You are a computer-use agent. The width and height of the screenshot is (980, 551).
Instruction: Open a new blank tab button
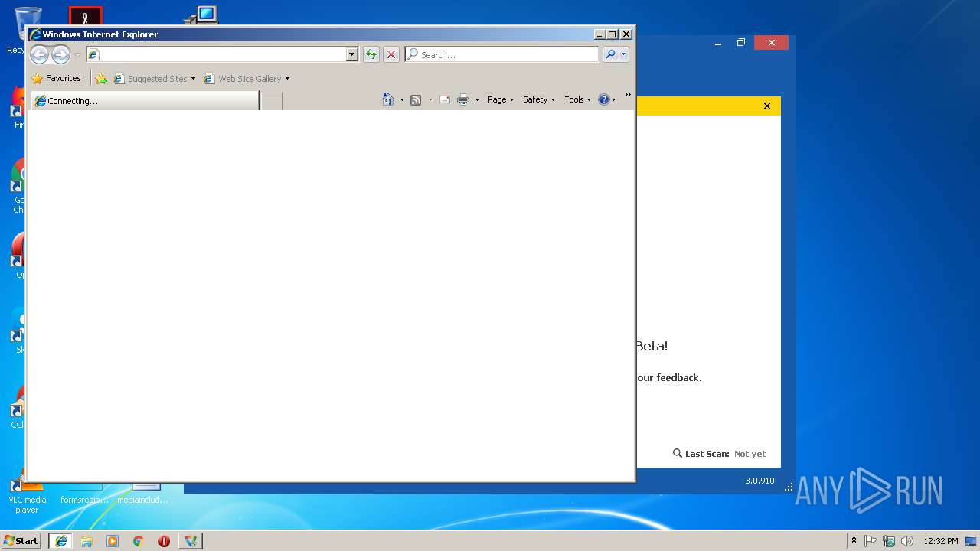click(x=272, y=100)
